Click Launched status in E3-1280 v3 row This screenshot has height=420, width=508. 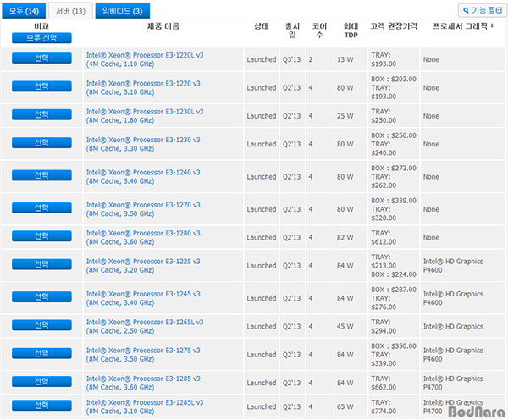point(262,238)
